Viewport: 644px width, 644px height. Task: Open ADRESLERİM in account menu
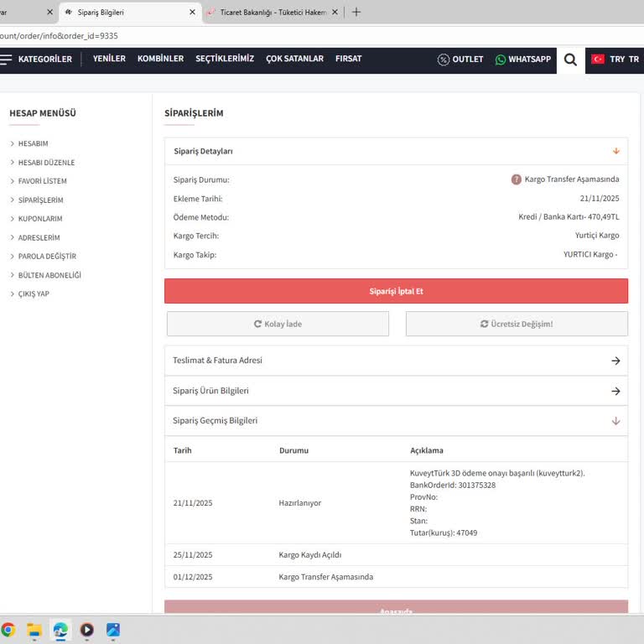tap(39, 237)
